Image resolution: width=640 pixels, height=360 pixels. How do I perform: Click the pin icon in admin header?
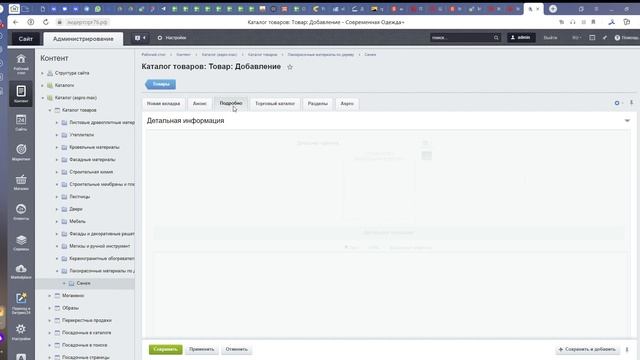pyautogui.click(x=604, y=38)
